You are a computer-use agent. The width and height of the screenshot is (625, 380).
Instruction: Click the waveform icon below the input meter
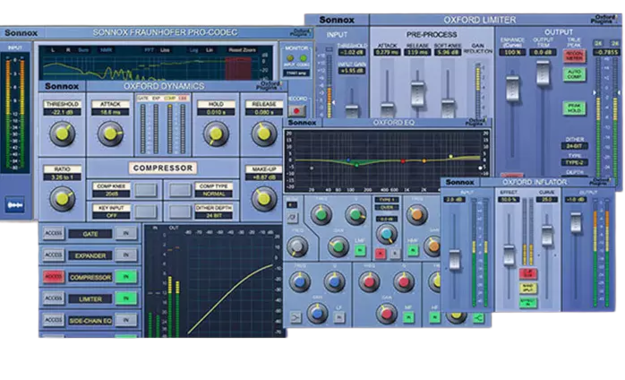[15, 205]
